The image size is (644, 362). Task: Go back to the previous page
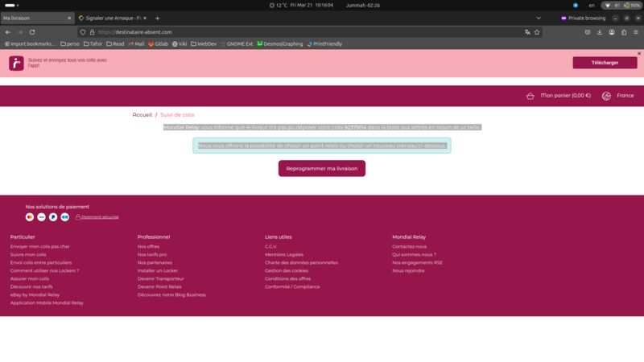tap(8, 32)
